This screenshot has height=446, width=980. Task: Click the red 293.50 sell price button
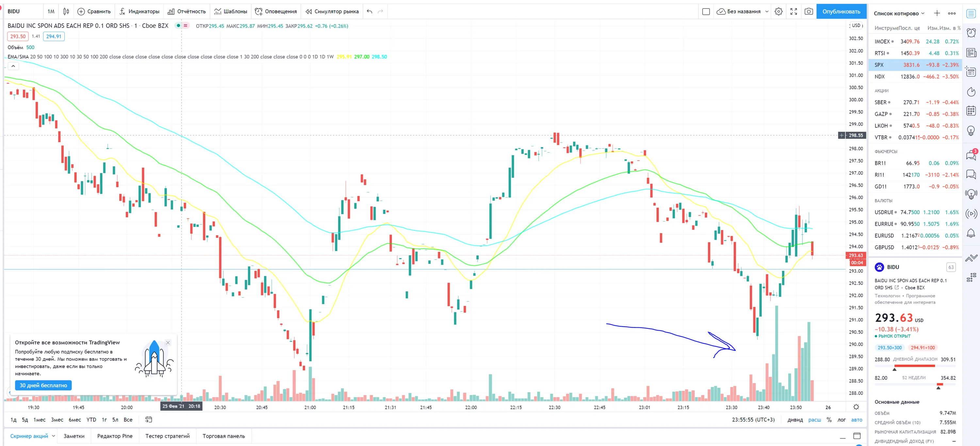pyautogui.click(x=18, y=37)
